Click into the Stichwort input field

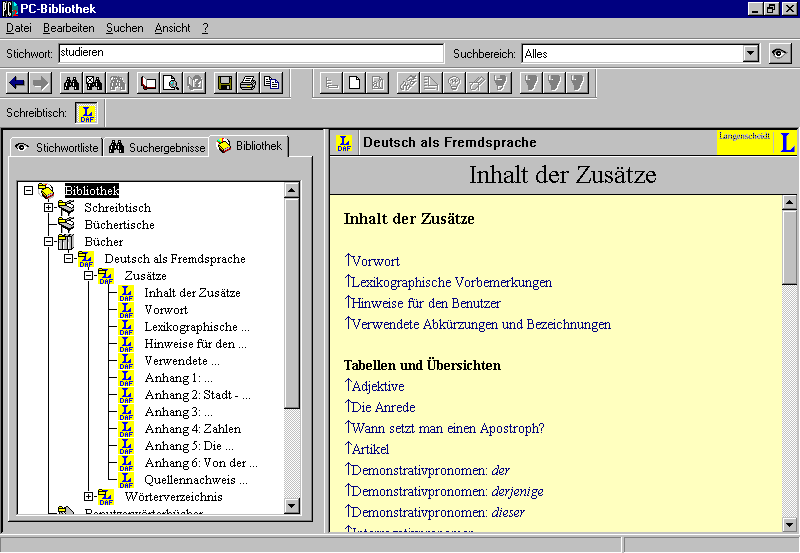[x=250, y=53]
